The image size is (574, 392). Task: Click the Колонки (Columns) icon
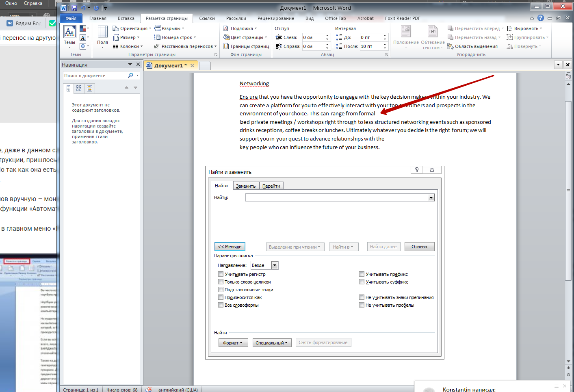(116, 46)
